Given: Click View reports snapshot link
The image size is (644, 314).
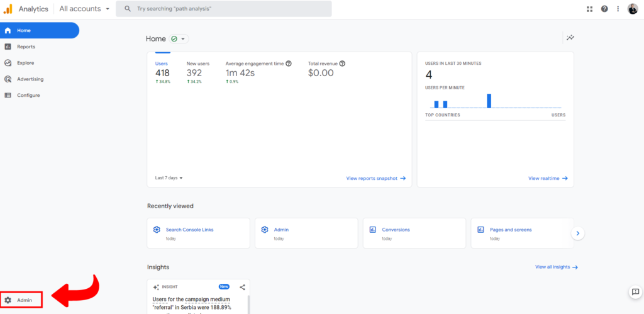Looking at the screenshot, I should point(375,178).
